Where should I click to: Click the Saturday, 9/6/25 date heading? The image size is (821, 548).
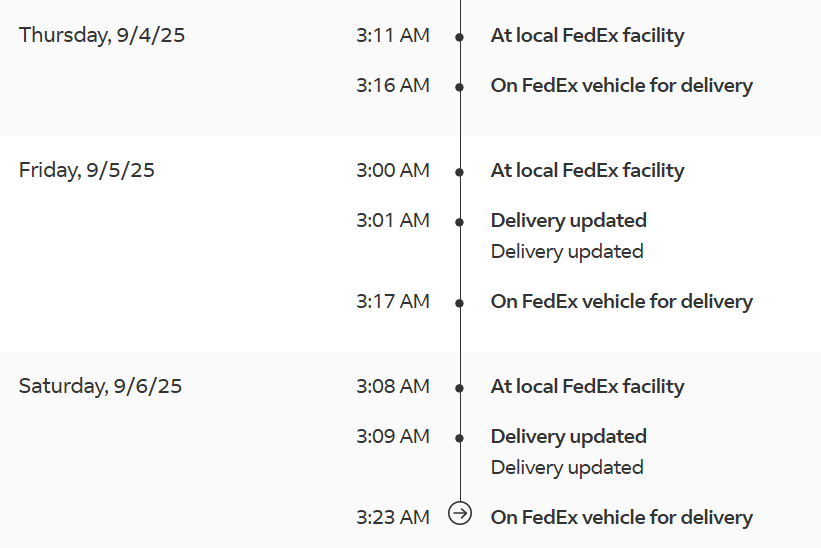pyautogui.click(x=100, y=386)
